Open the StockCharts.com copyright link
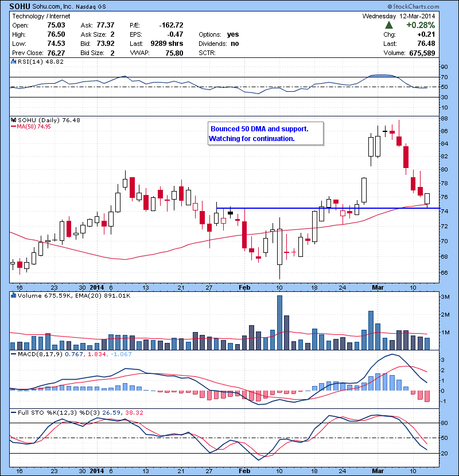Screen dimensions: 459x476 coord(413,6)
